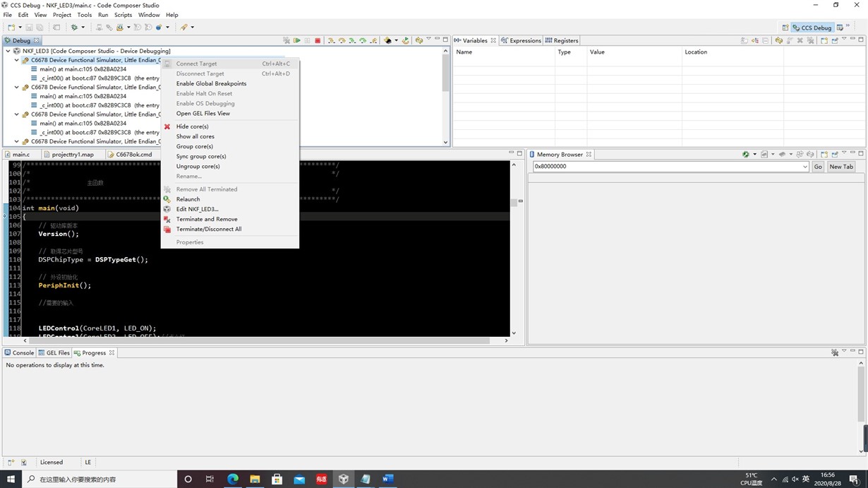Click the Open Perspective icon

click(785, 28)
